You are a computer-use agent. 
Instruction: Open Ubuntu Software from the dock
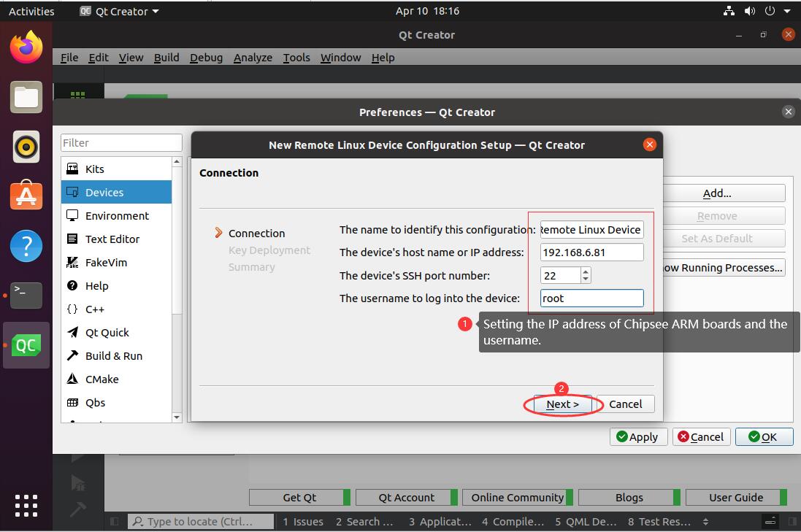[26, 195]
